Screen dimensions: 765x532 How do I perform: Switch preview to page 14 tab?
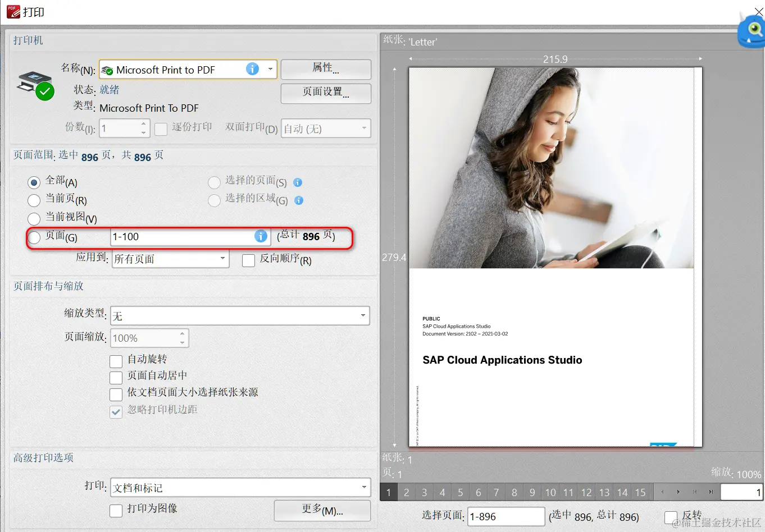[x=622, y=492]
